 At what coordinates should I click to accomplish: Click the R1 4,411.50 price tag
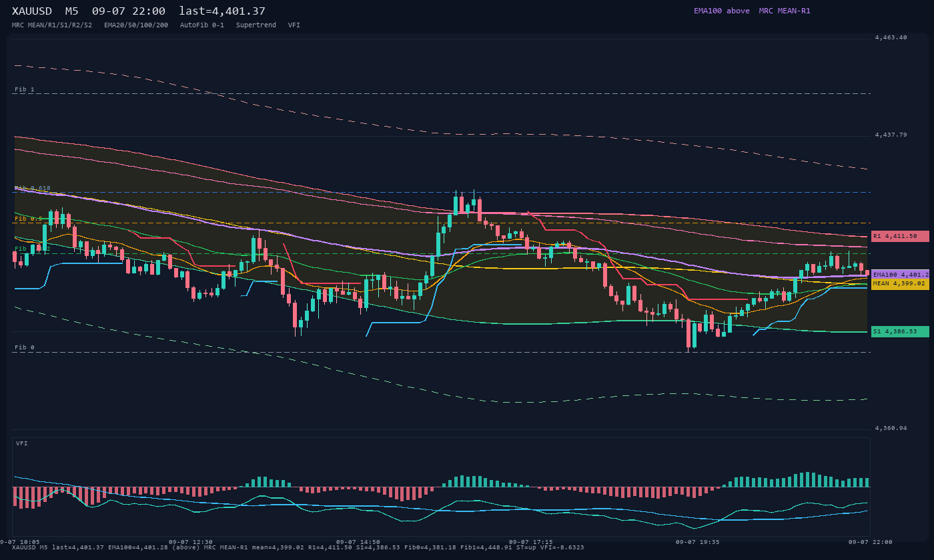[900, 236]
